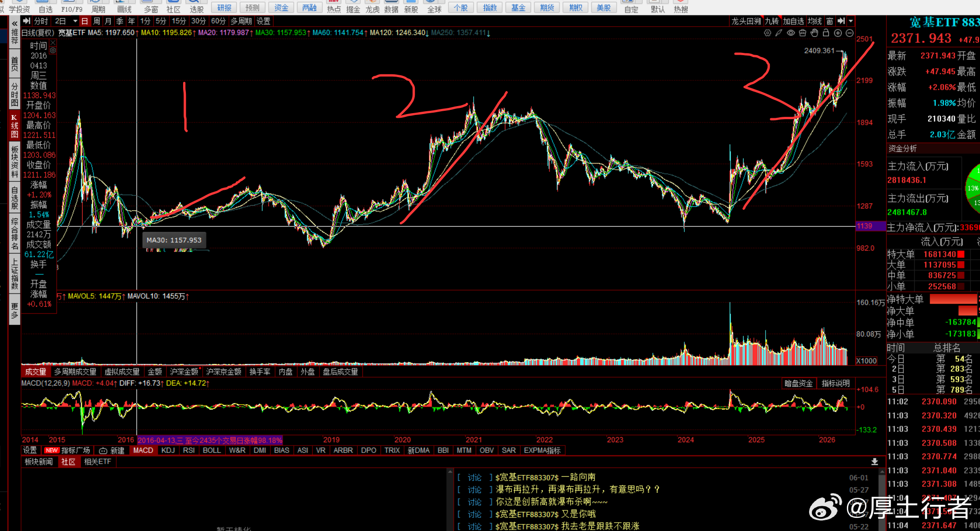The image size is (980, 531).
Task: Switch to the 相关ETF tab
Action: [x=98, y=462]
